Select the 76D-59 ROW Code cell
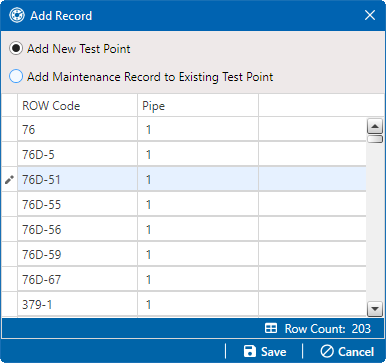The image size is (386, 363). pos(77,254)
